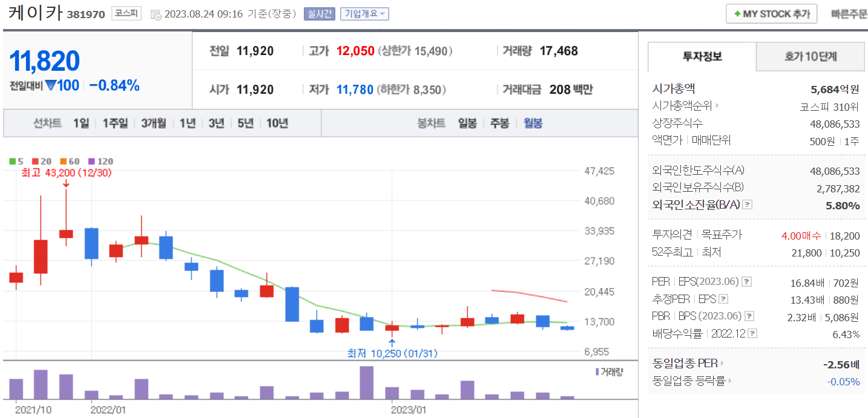868x418 pixels.
Task: Click the arrow next to 동일업종 PER
Action: pyautogui.click(x=722, y=364)
